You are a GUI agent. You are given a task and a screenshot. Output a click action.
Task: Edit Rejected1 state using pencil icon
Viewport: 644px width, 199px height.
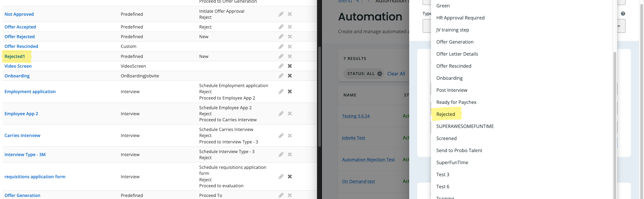(x=281, y=56)
